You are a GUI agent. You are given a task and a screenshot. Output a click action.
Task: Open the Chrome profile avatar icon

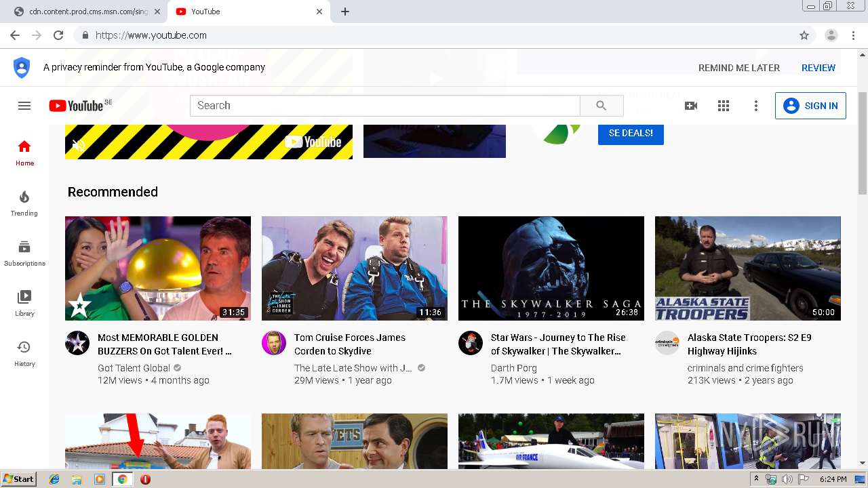(x=831, y=35)
